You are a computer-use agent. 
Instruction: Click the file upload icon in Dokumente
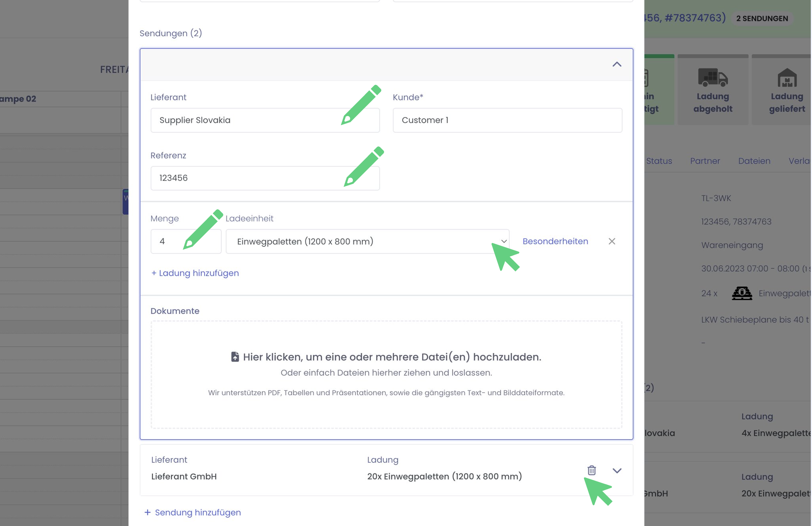(235, 357)
